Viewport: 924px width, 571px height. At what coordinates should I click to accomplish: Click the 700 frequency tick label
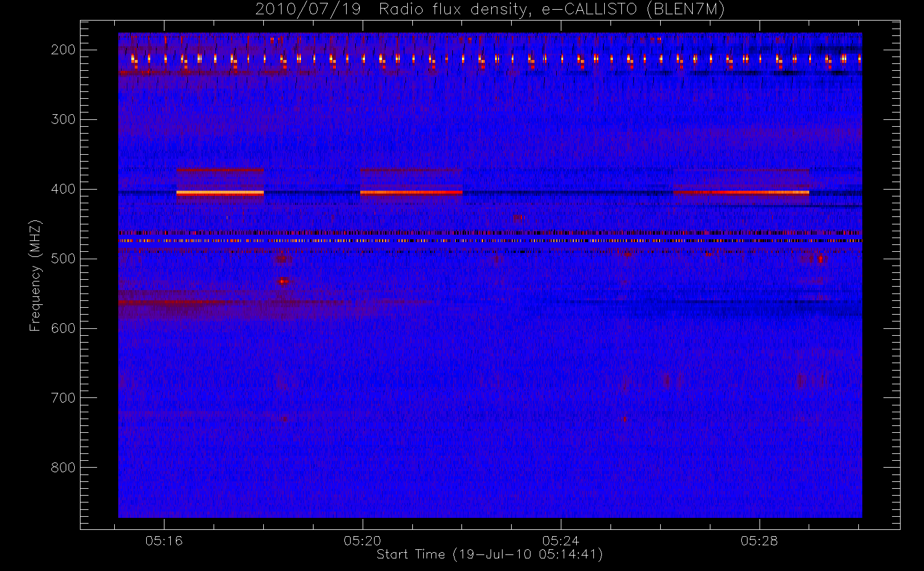tap(63, 398)
